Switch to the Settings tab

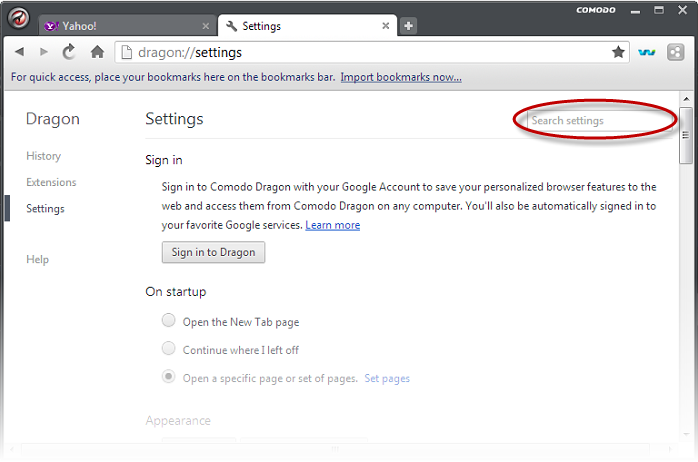click(x=307, y=25)
